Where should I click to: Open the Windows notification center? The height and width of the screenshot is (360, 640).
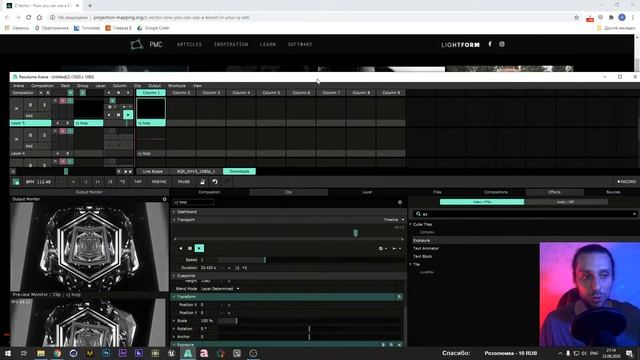pos(629,353)
